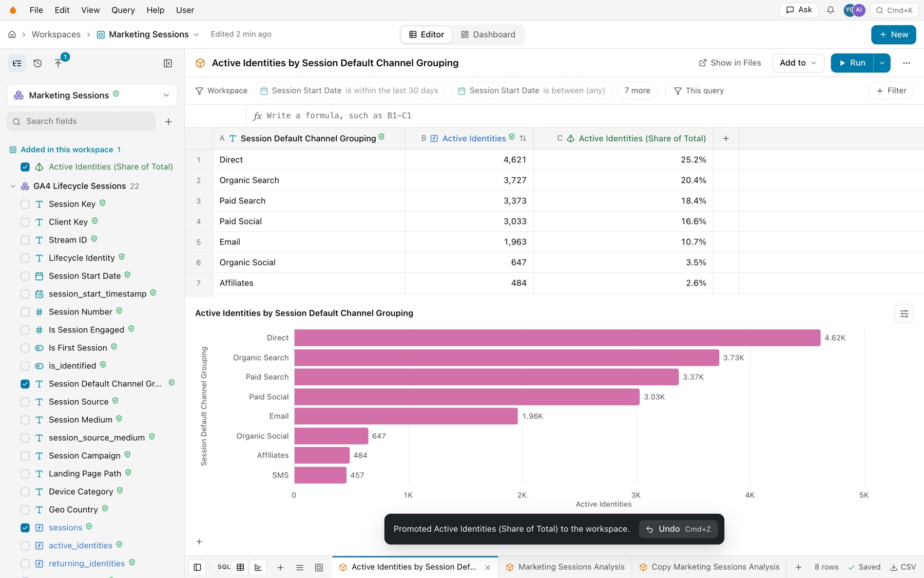Image resolution: width=924 pixels, height=578 pixels.
Task: Open chart settings sliders icon
Action: [904, 313]
